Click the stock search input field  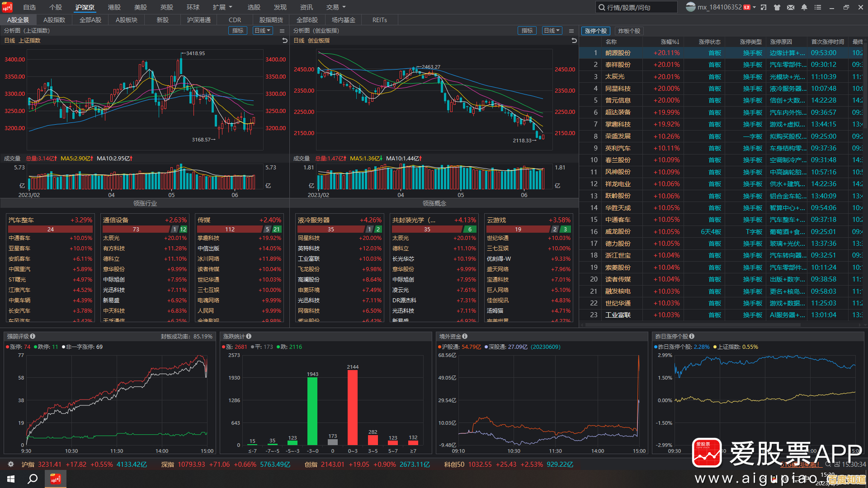click(x=637, y=7)
